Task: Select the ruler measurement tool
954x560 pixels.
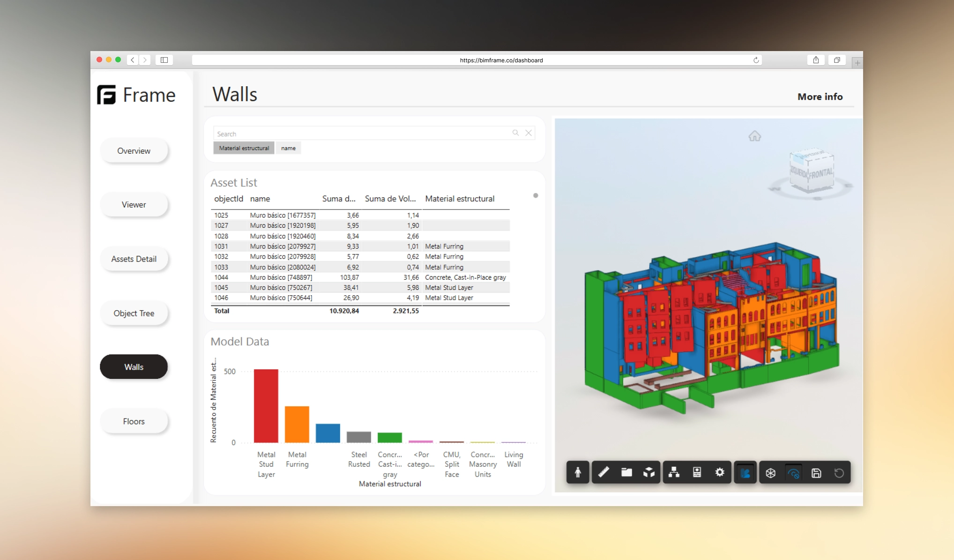Action: coord(604,472)
